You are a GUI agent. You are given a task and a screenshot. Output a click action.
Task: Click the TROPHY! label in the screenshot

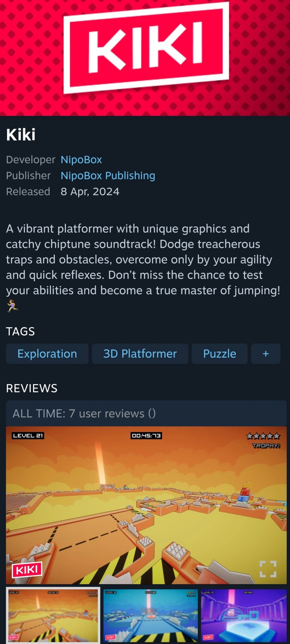[x=266, y=446]
